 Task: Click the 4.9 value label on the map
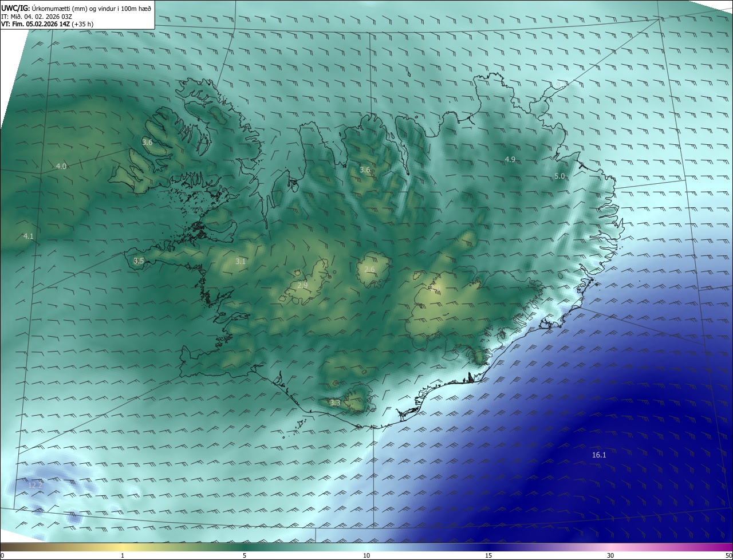coord(510,159)
